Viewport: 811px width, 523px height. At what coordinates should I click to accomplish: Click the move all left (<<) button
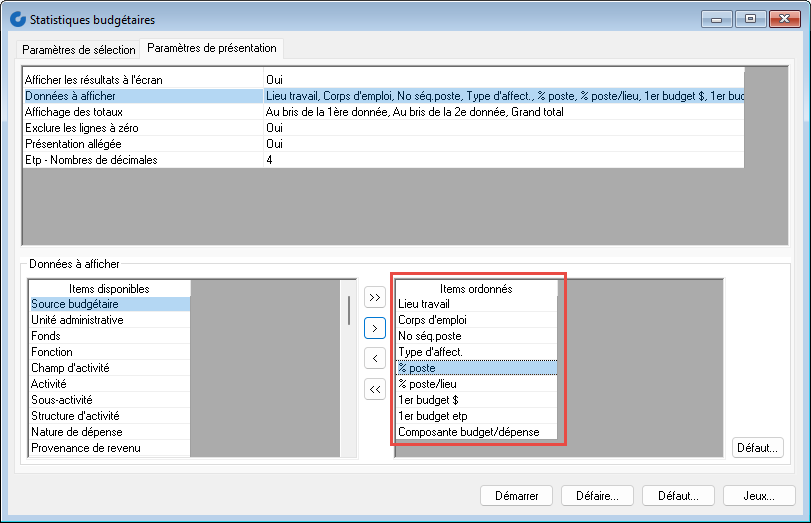(375, 389)
